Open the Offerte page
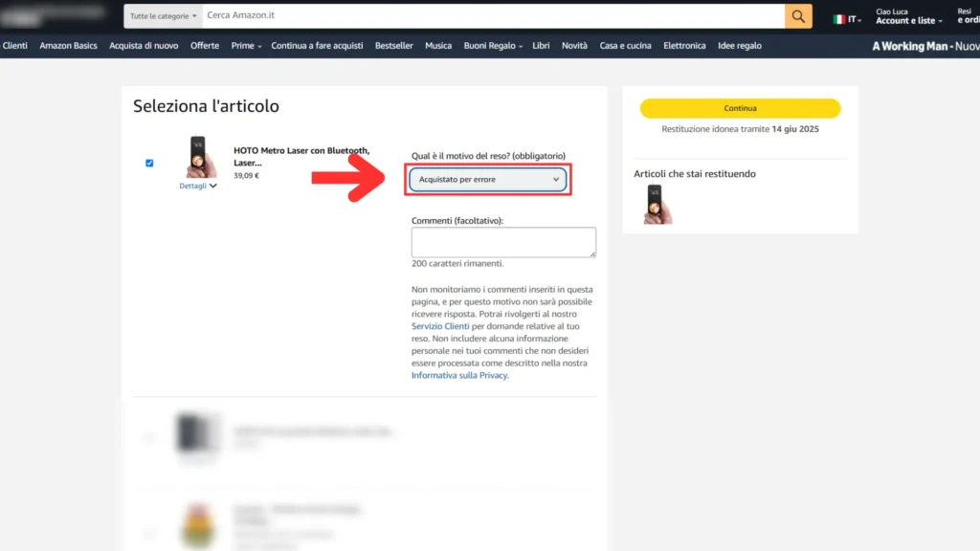This screenshot has height=551, width=980. (205, 46)
